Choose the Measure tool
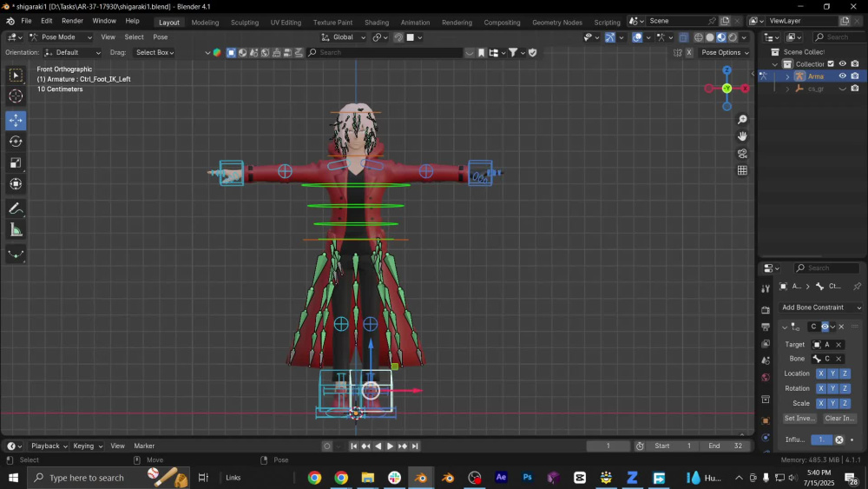The image size is (868, 489). point(16,230)
